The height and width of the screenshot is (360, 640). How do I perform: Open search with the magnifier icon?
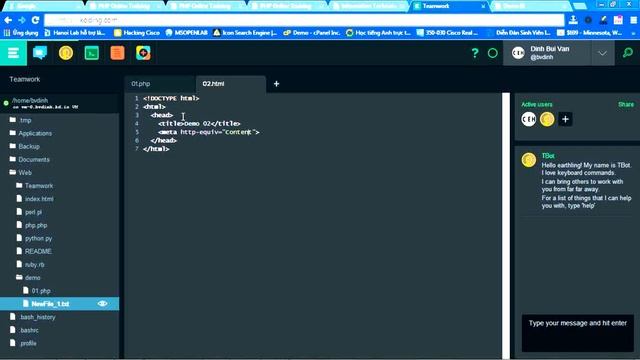(628, 53)
